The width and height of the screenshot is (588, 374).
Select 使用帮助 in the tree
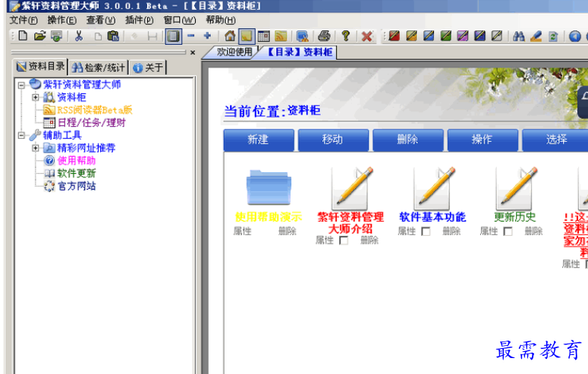tap(77, 161)
